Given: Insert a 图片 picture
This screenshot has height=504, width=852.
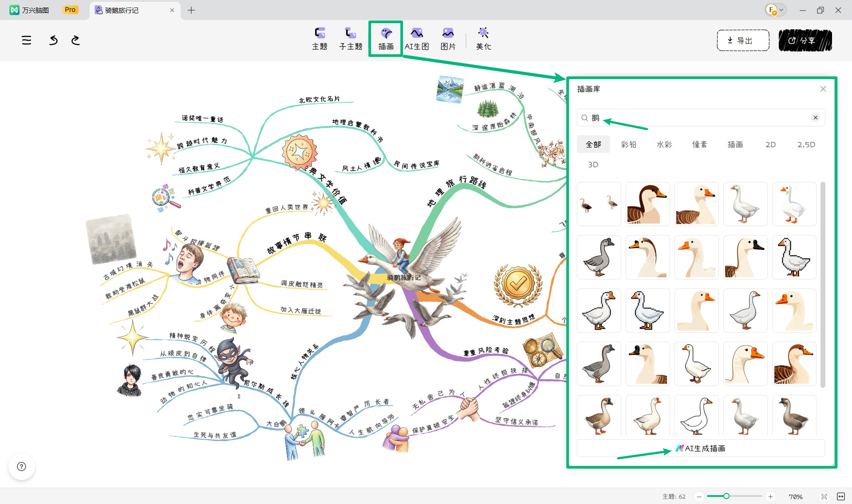Looking at the screenshot, I should [448, 39].
